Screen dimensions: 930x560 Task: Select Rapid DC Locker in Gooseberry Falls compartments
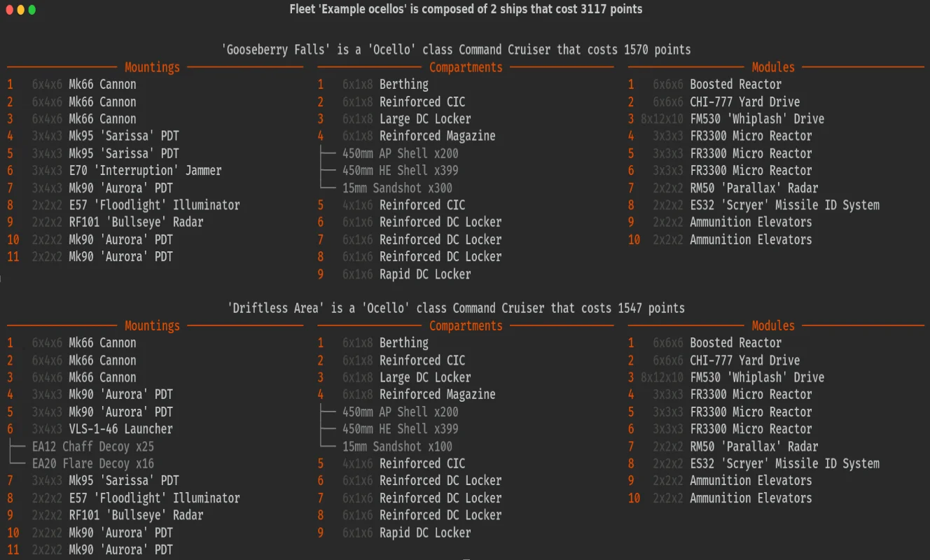pos(424,274)
